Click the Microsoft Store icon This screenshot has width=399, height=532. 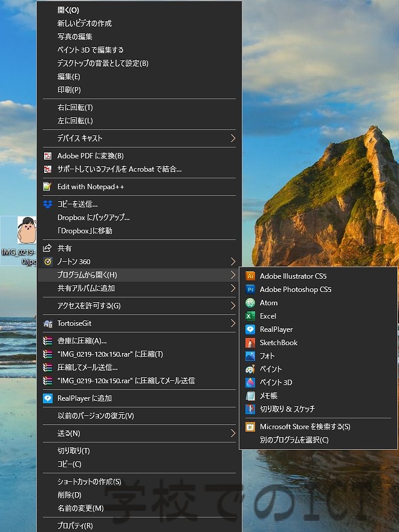point(250,426)
